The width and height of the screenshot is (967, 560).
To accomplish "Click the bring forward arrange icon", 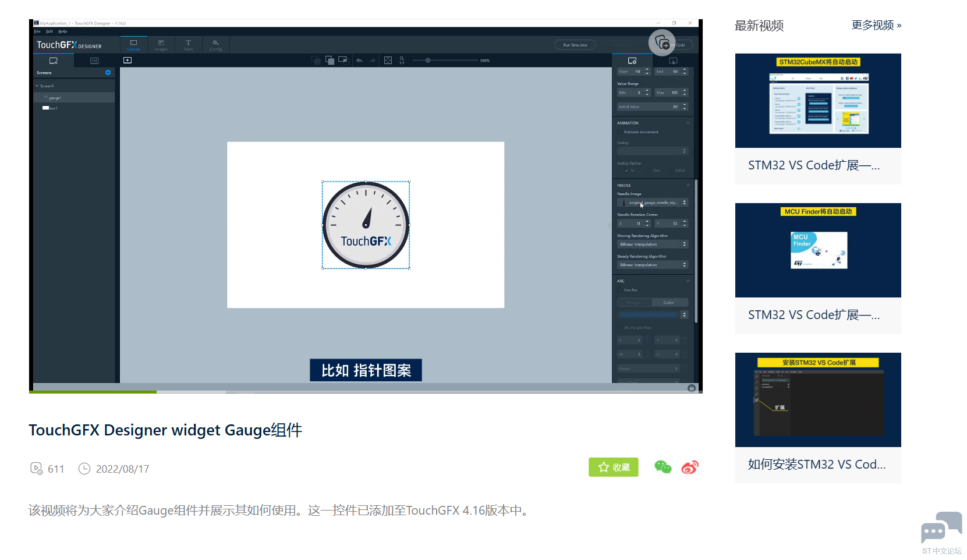I will [330, 60].
